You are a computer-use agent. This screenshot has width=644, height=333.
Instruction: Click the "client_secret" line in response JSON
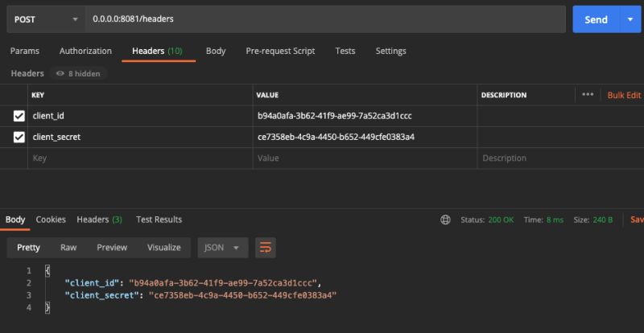200,295
